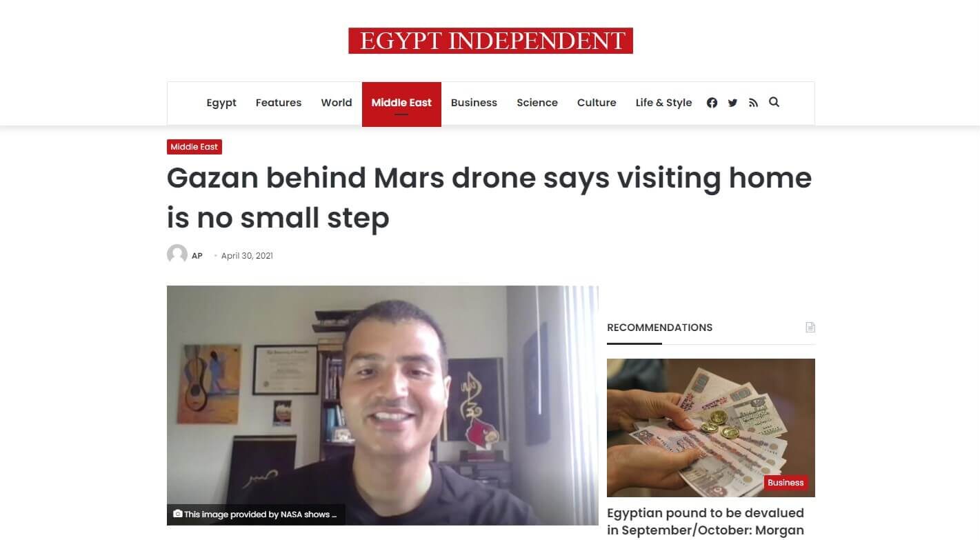This screenshot has width=980, height=540.
Task: Open the Facebook page icon
Action: coord(712,103)
